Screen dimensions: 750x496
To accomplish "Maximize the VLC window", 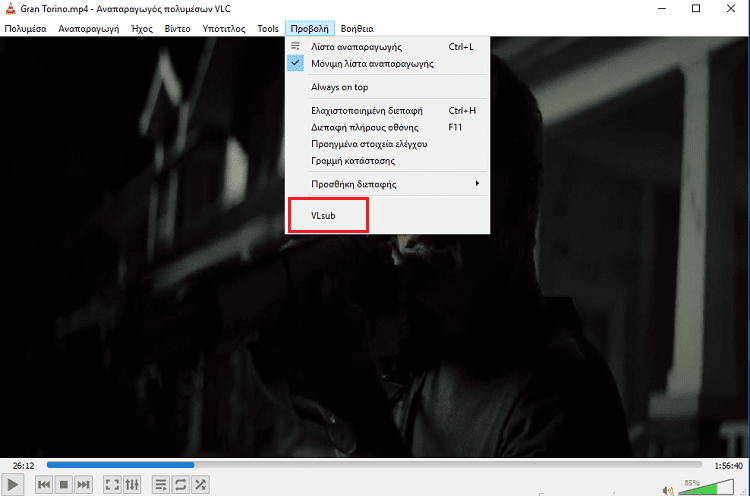I will [696, 8].
